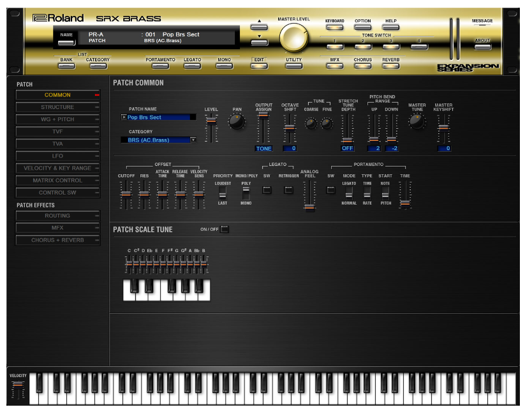Open the STRUCTURE patch page
The height and width of the screenshot is (414, 532).
point(57,107)
